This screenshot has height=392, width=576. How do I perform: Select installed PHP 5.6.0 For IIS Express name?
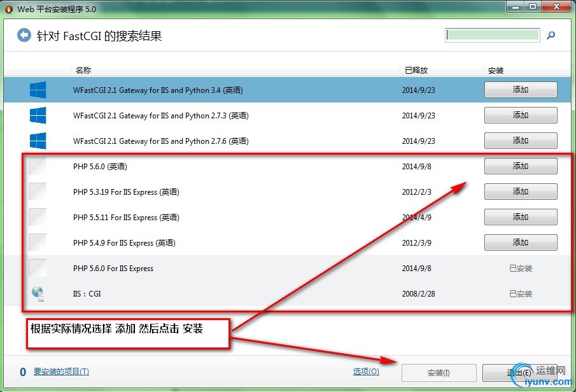113,269
